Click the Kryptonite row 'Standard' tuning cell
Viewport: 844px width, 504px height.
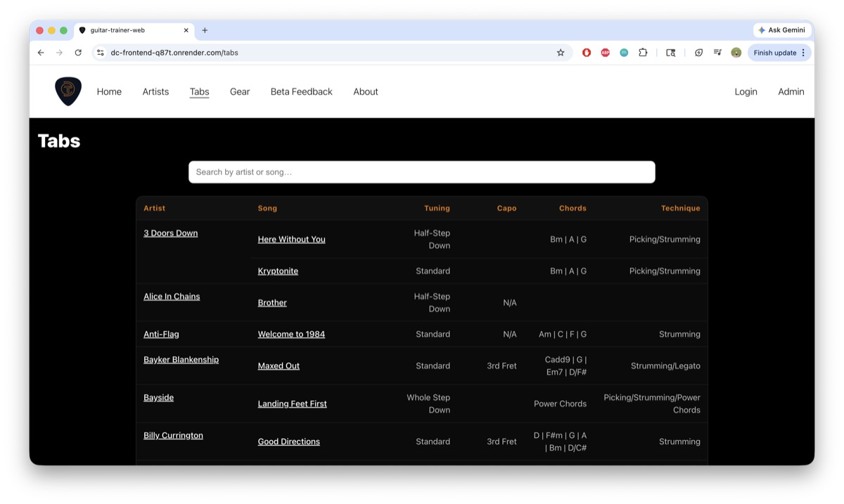coord(433,271)
